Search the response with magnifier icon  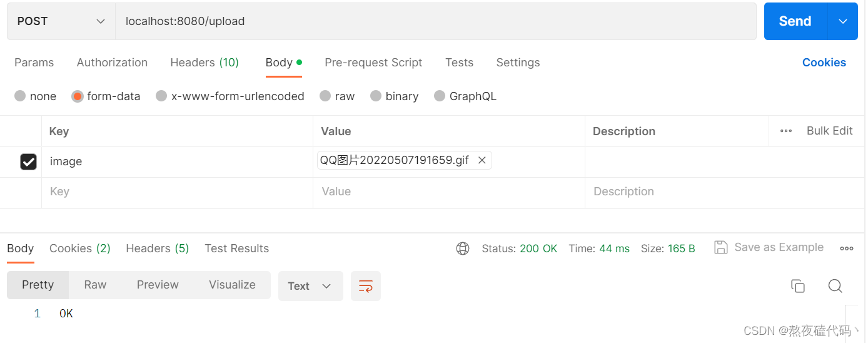(x=835, y=286)
